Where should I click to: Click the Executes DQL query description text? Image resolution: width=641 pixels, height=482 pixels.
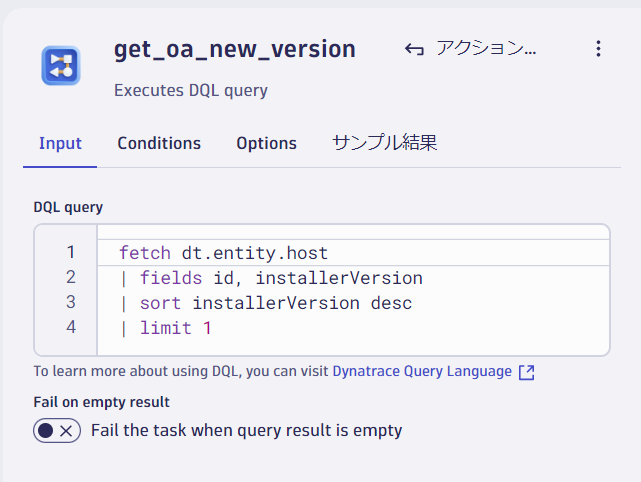[x=191, y=90]
